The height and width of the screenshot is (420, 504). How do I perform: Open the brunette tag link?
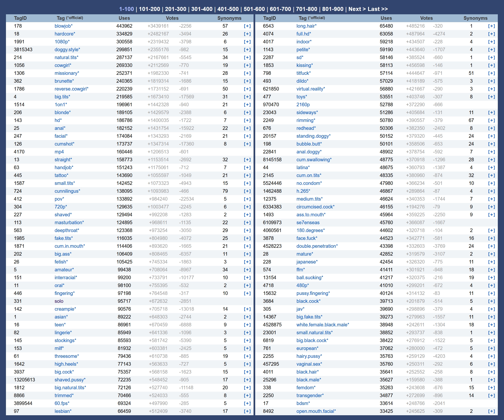click(x=64, y=81)
